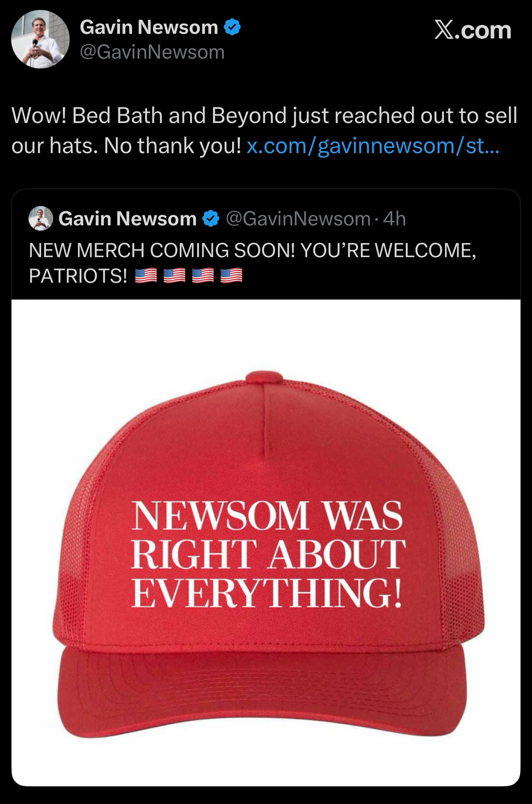The width and height of the screenshot is (532, 804).
Task: Open the red hat image
Action: coord(266,543)
